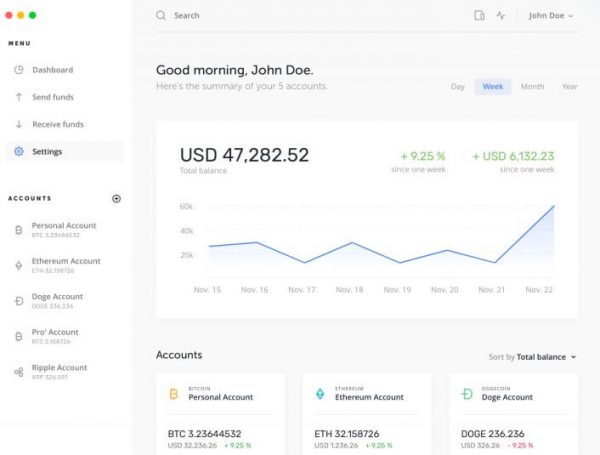Open the activity pulse icon in header

click(x=500, y=16)
